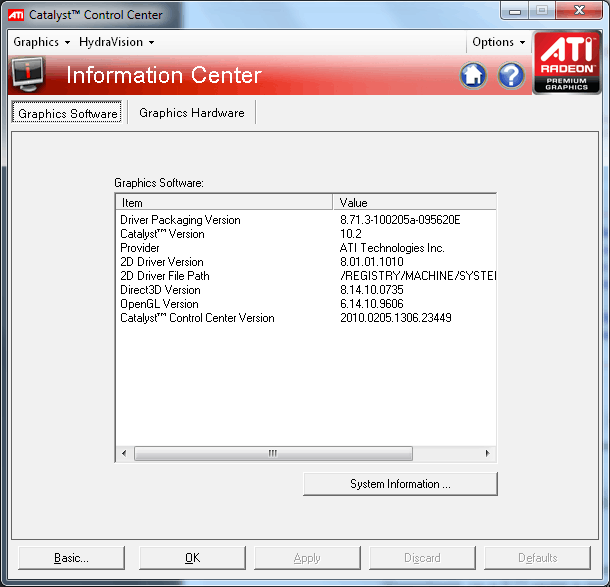Click the Information Center monitor icon
610x587 pixels.
point(28,74)
